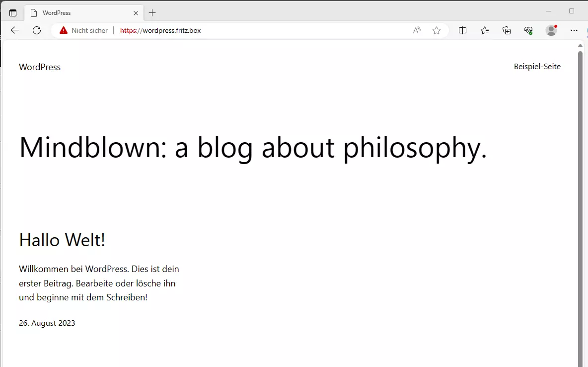Open the split screen view icon

point(462,30)
